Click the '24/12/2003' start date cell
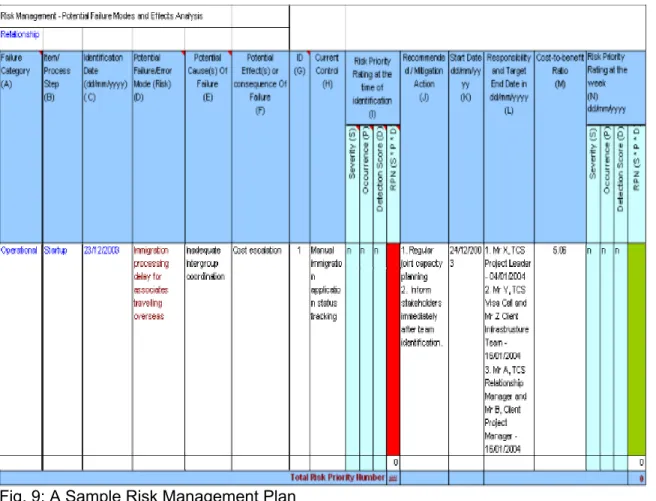The height and width of the screenshot is (501, 656). (x=466, y=349)
